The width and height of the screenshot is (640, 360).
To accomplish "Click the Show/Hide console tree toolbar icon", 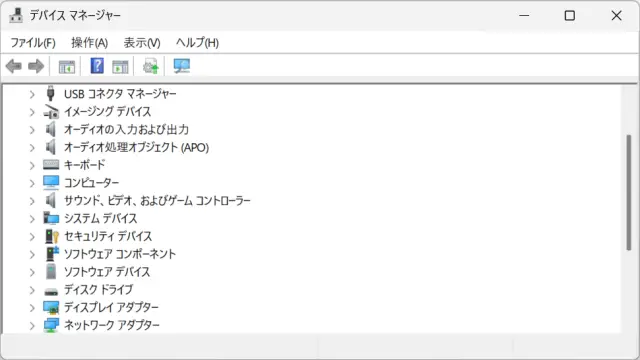I will click(x=67, y=67).
